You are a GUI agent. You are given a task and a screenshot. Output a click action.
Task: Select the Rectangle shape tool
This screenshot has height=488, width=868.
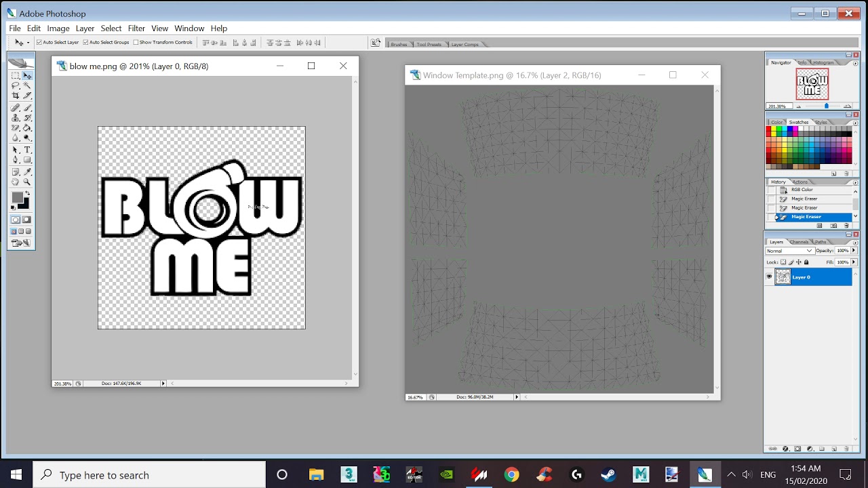(x=27, y=159)
